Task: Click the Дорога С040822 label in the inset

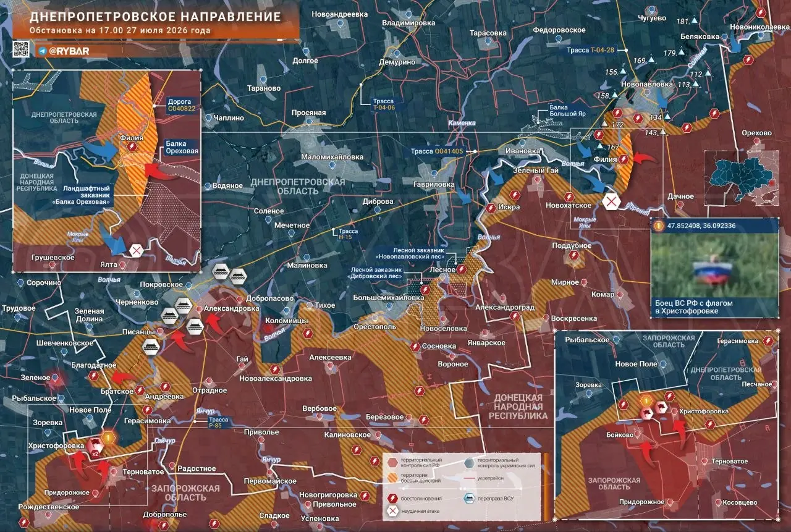Action: (x=182, y=105)
